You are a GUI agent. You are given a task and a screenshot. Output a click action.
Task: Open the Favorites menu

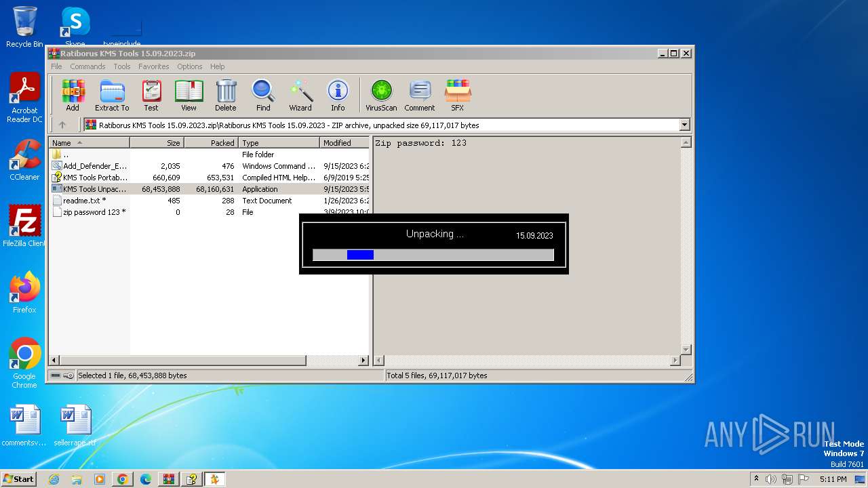pyautogui.click(x=154, y=66)
